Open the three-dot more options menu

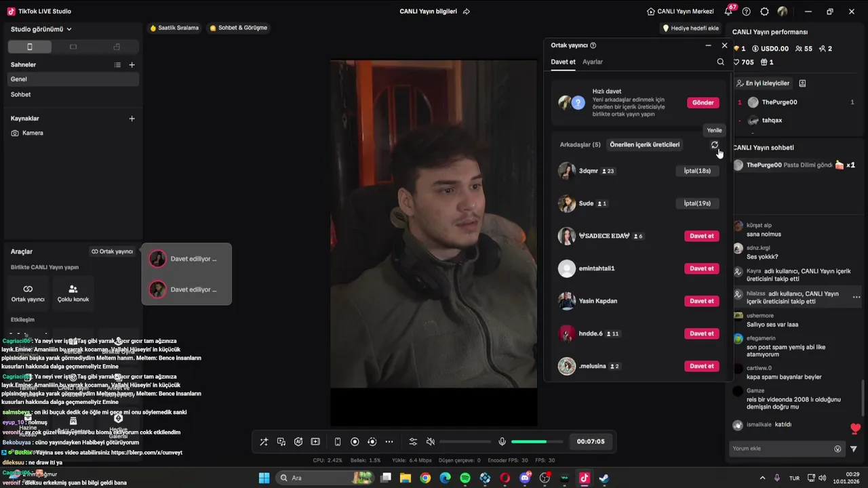[x=389, y=442]
